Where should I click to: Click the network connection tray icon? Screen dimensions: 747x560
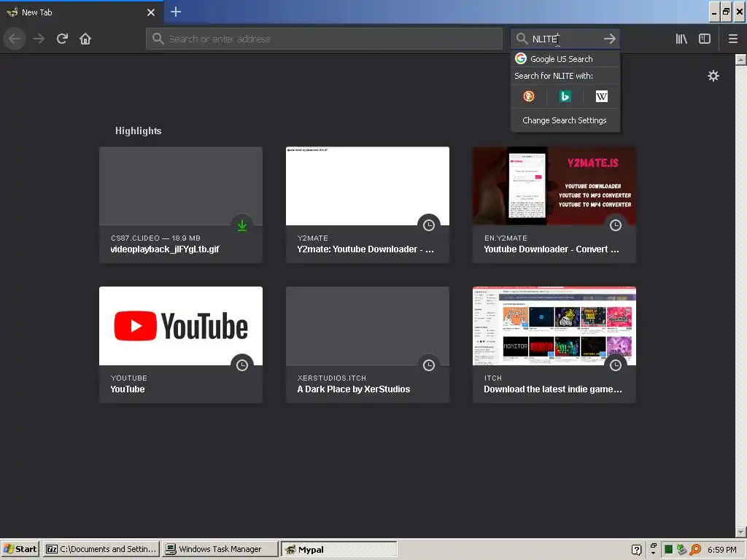coord(682,550)
